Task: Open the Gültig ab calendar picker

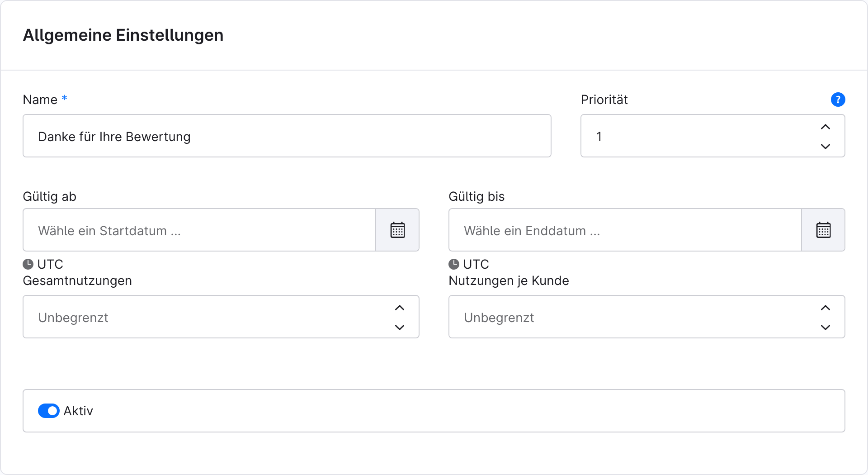Action: coord(398,230)
